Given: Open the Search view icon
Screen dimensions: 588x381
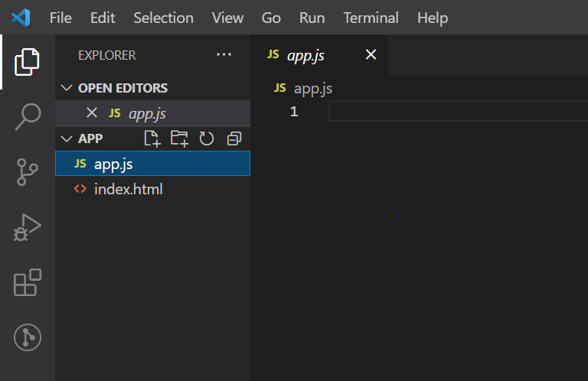Looking at the screenshot, I should click(x=28, y=117).
